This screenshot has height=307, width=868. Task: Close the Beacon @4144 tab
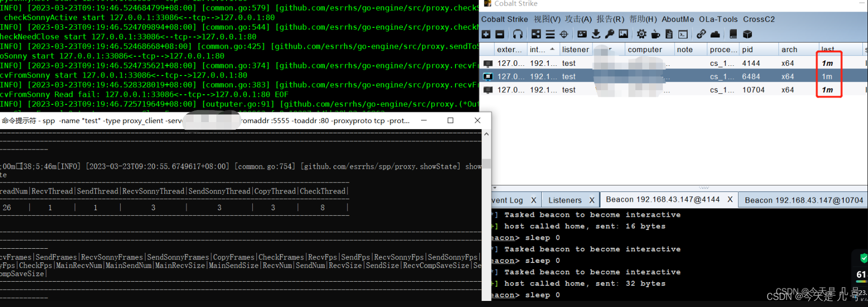click(730, 200)
